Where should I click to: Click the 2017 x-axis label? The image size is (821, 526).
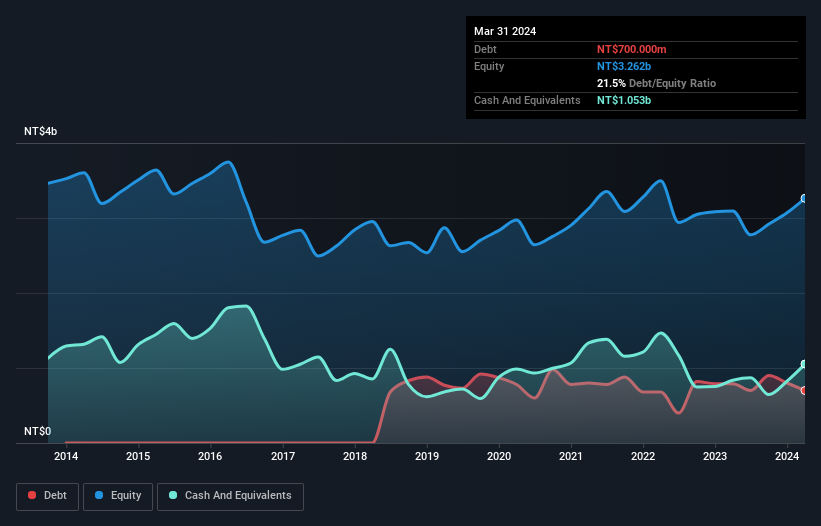point(283,456)
